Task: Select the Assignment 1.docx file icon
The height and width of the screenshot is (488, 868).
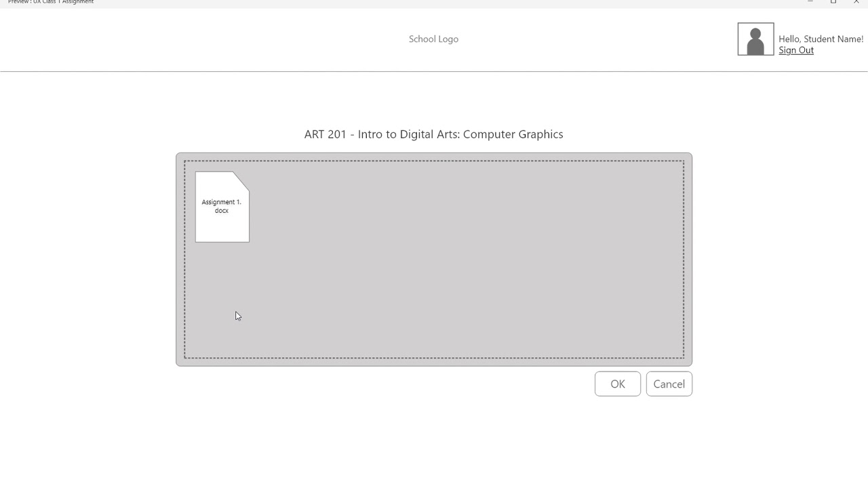Action: pyautogui.click(x=222, y=207)
